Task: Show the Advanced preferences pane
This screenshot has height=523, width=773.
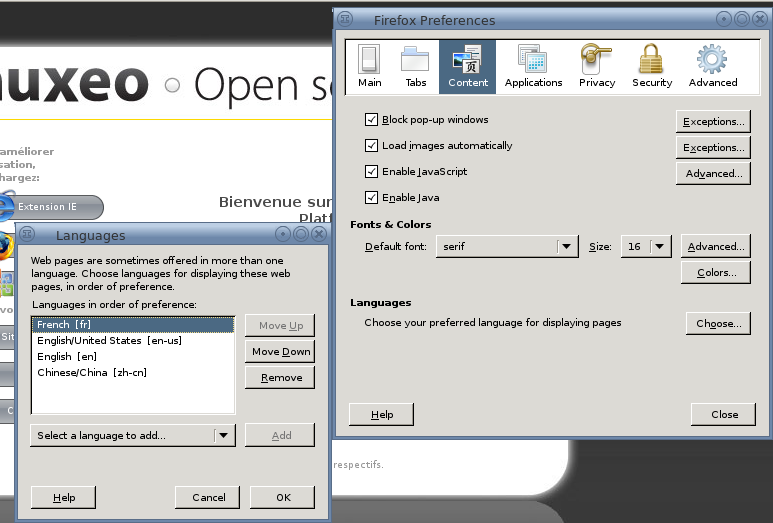Action: click(x=712, y=67)
